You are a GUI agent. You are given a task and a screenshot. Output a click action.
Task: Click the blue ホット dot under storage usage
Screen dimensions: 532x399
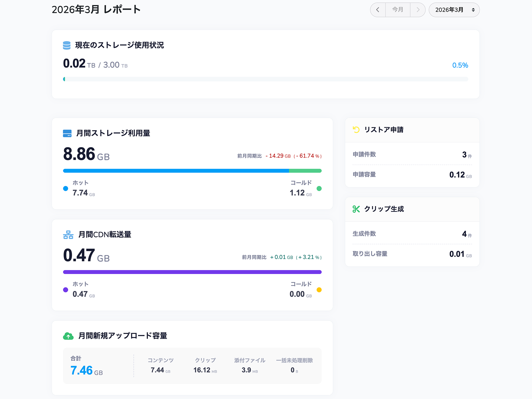tap(66, 189)
